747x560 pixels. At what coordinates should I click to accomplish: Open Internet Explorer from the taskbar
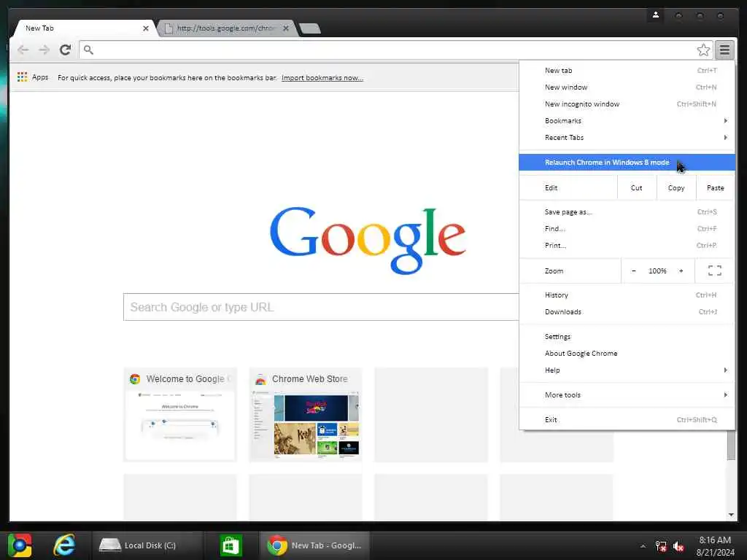click(64, 545)
